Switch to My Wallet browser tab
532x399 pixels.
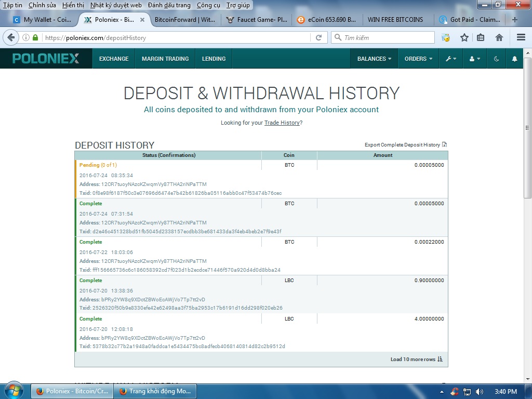coord(43,20)
